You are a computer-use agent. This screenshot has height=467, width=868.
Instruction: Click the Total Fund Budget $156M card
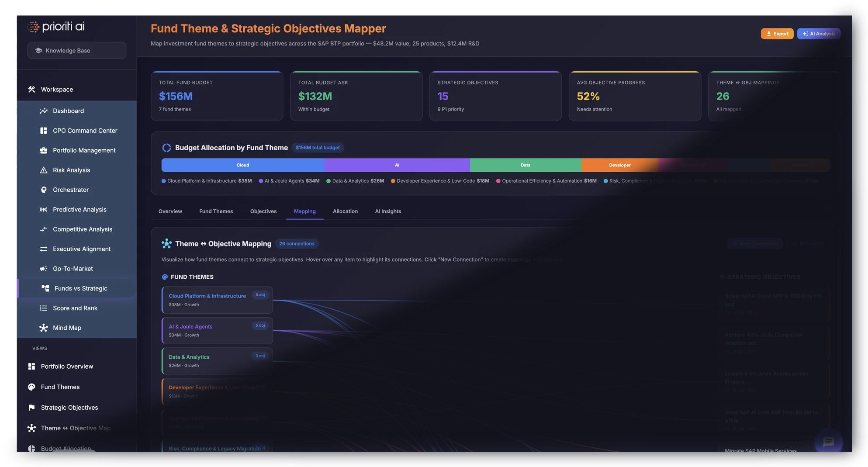(x=217, y=96)
